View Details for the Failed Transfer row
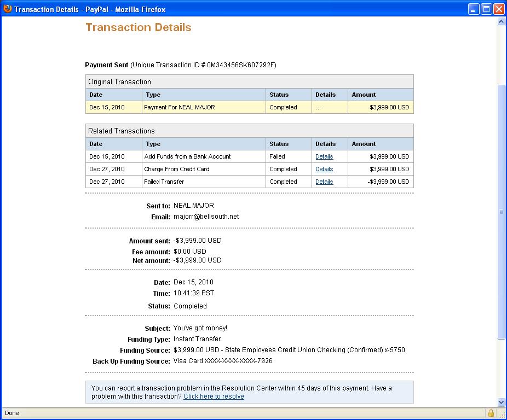This screenshot has width=507, height=420. [324, 182]
